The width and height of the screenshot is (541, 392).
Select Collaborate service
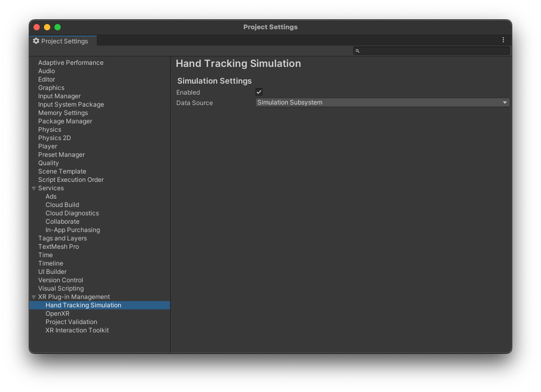click(62, 221)
